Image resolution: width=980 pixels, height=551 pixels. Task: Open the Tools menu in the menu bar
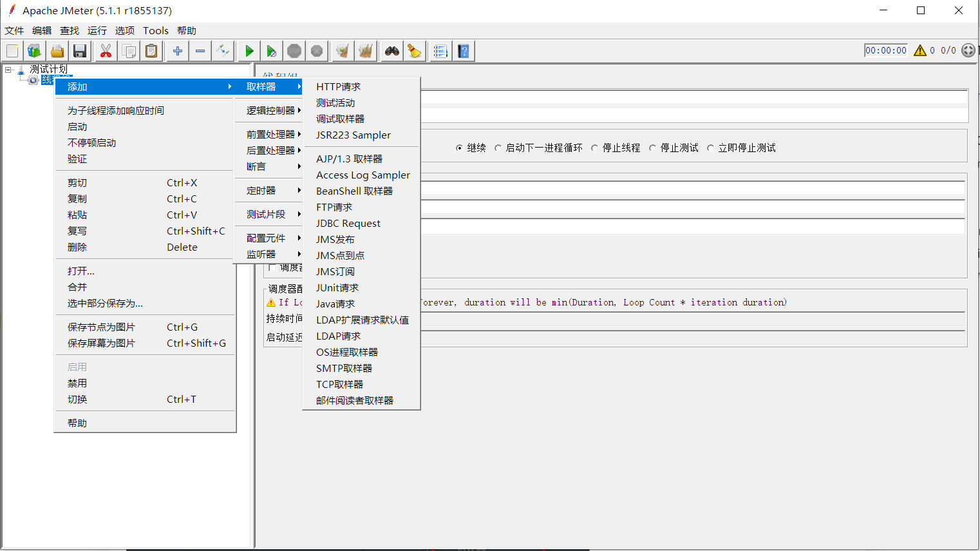pyautogui.click(x=156, y=30)
